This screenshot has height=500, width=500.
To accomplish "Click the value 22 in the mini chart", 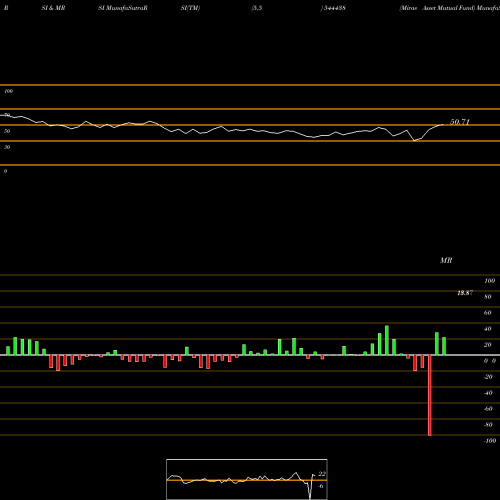I will [x=322, y=474].
